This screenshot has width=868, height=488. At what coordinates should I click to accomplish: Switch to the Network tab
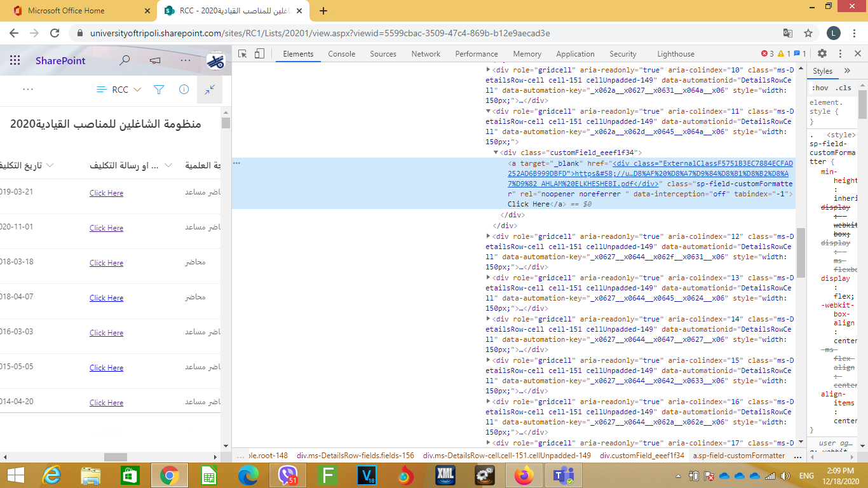(x=426, y=54)
